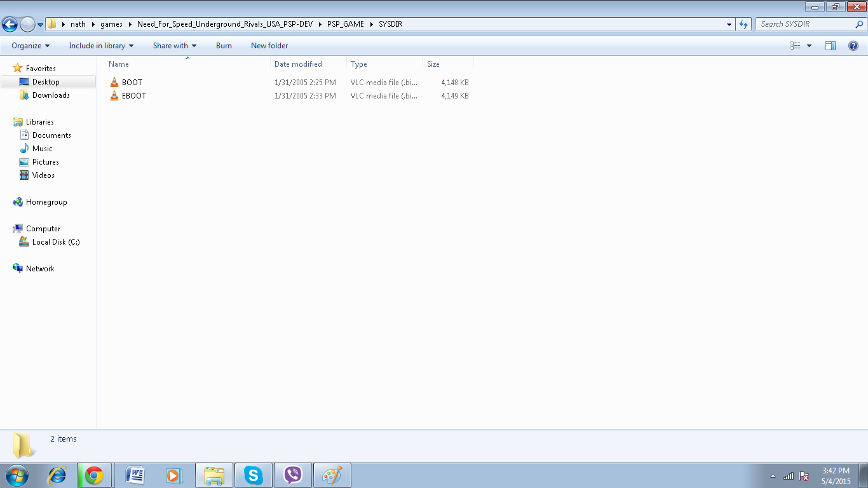Click the Change your view icon

click(795, 46)
